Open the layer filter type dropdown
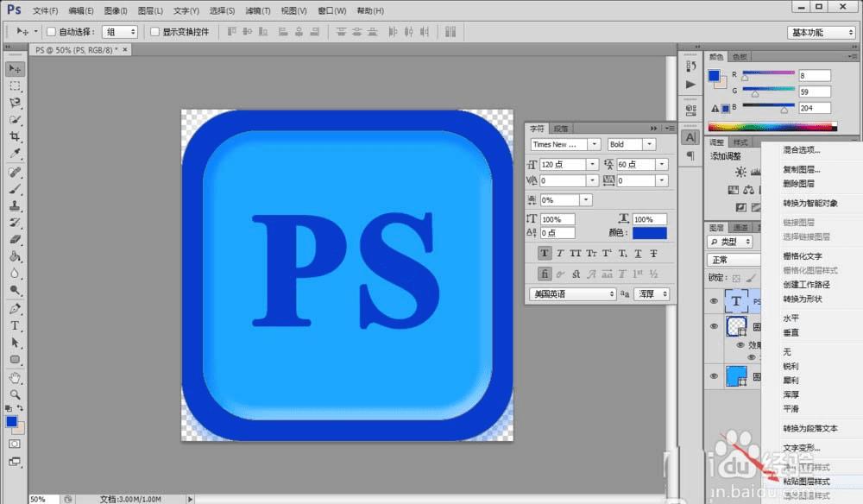The width and height of the screenshot is (863, 504). (730, 242)
